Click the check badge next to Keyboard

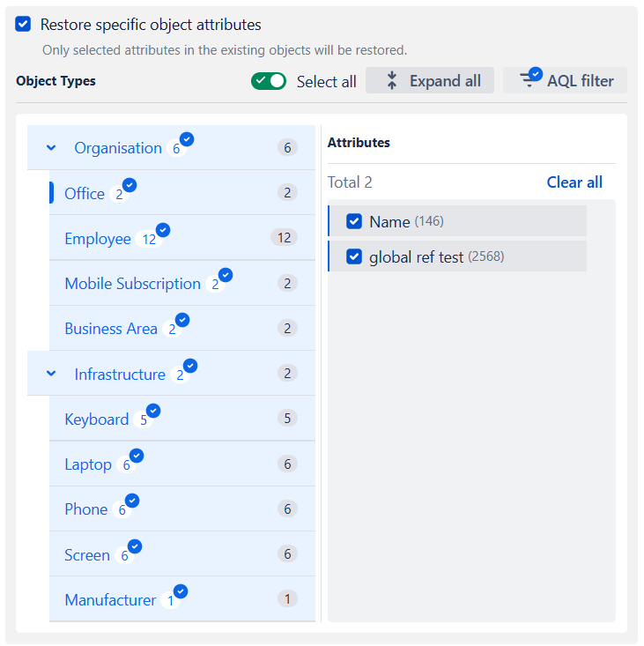[x=153, y=411]
